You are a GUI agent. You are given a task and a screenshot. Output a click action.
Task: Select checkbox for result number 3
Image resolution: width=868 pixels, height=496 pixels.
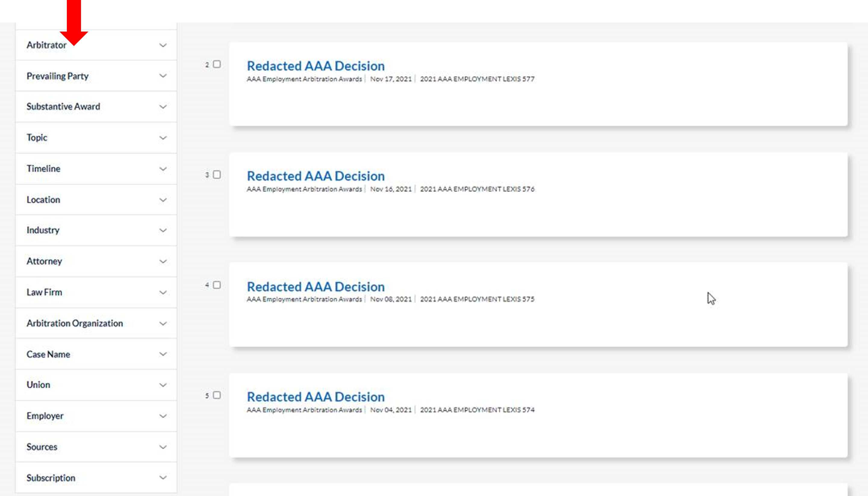click(217, 174)
